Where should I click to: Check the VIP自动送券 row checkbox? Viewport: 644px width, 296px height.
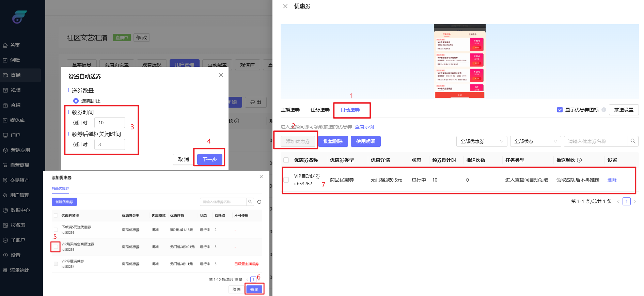286,180
